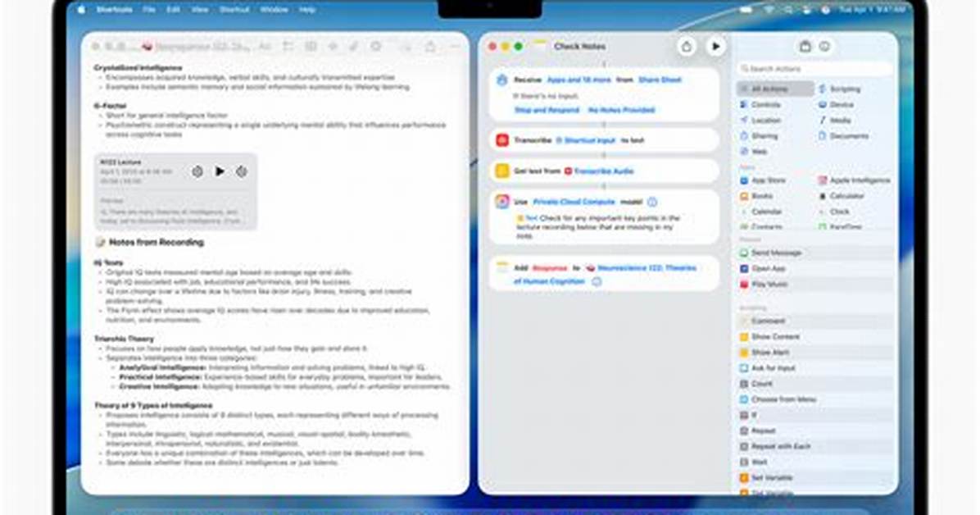Screen dimensions: 980x515
Task: Open the Aa text format button in Notes
Action: 265,46
